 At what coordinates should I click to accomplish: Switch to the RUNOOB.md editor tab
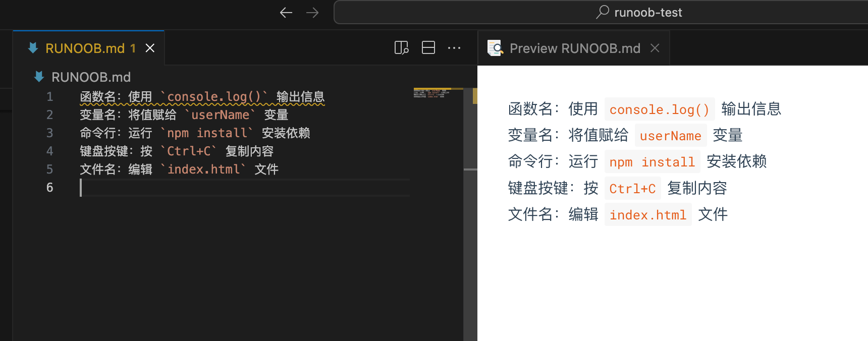click(85, 48)
